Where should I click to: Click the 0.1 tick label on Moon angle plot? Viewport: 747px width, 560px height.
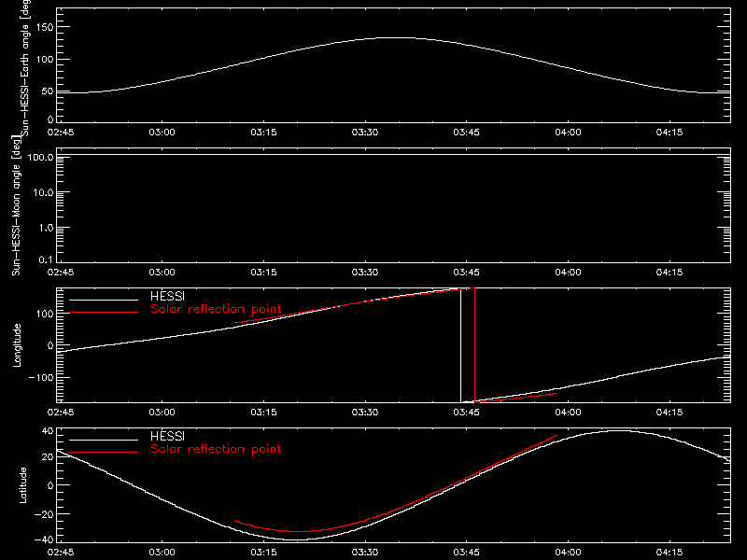pyautogui.click(x=46, y=259)
